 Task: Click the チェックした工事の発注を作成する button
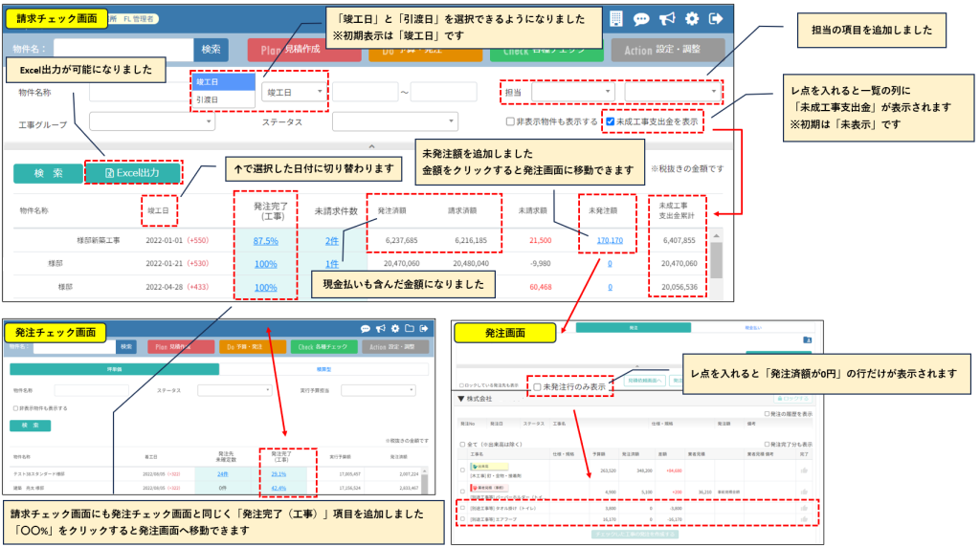click(635, 535)
